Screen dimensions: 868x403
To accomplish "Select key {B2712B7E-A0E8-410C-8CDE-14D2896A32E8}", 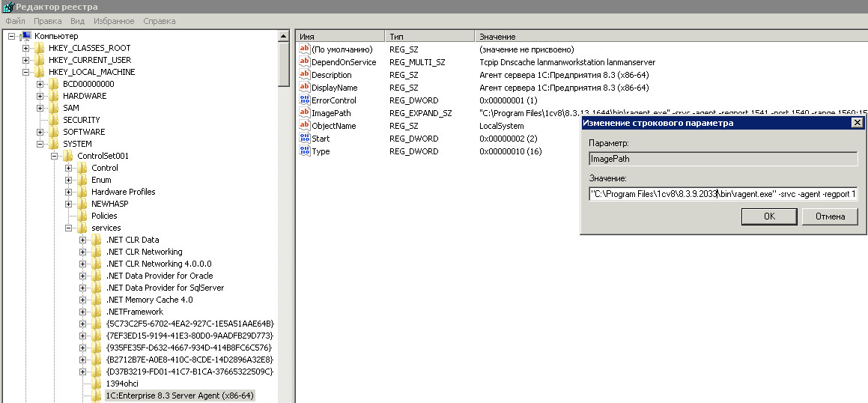I will (190, 360).
